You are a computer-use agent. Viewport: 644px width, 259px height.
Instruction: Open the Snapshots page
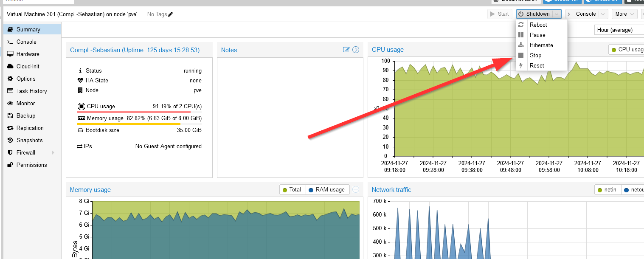pos(29,140)
